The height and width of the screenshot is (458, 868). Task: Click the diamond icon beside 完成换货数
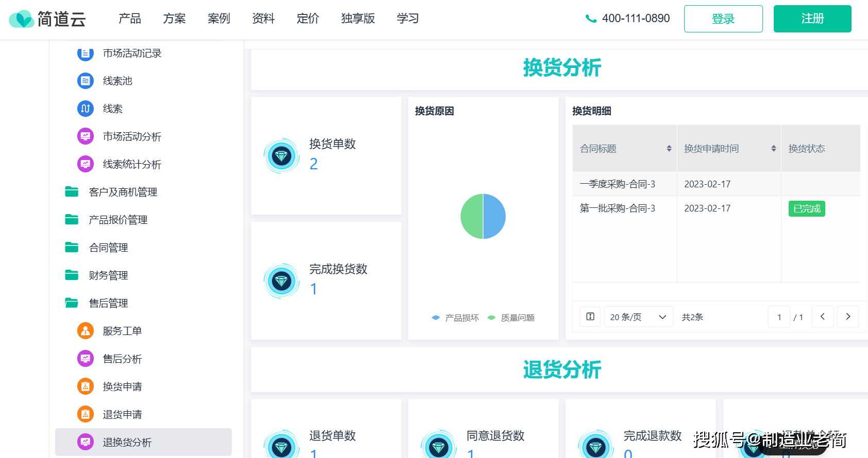282,281
